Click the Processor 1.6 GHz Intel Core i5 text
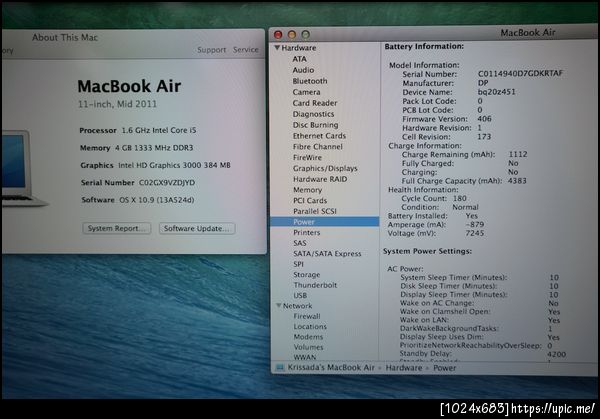The image size is (600, 419). point(138,130)
